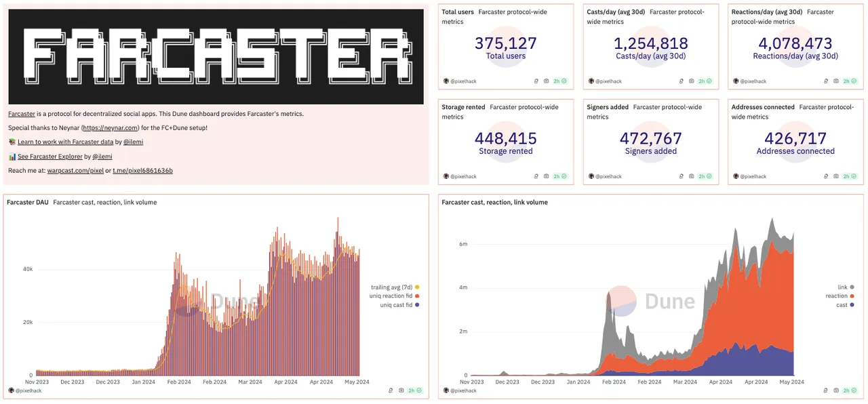This screenshot has width=868, height=404.
Task: Click the 448,415 storage rented value
Action: (x=506, y=138)
